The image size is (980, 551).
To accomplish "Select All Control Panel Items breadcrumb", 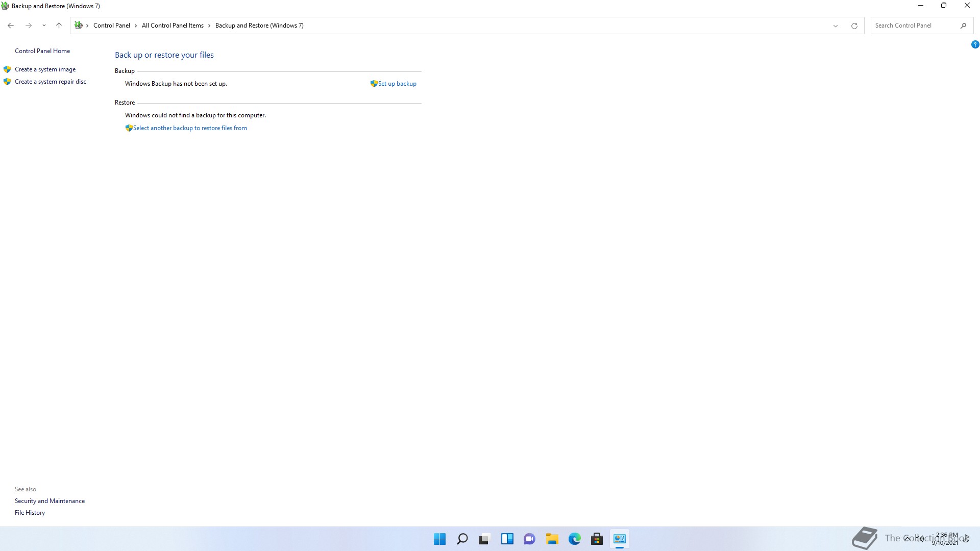I will point(173,26).
